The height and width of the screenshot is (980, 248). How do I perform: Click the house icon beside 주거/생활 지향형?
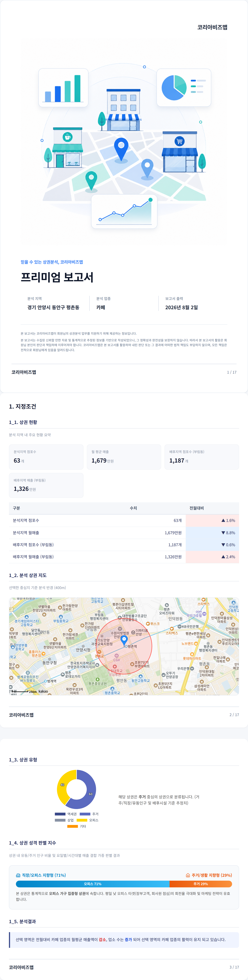click(188, 875)
